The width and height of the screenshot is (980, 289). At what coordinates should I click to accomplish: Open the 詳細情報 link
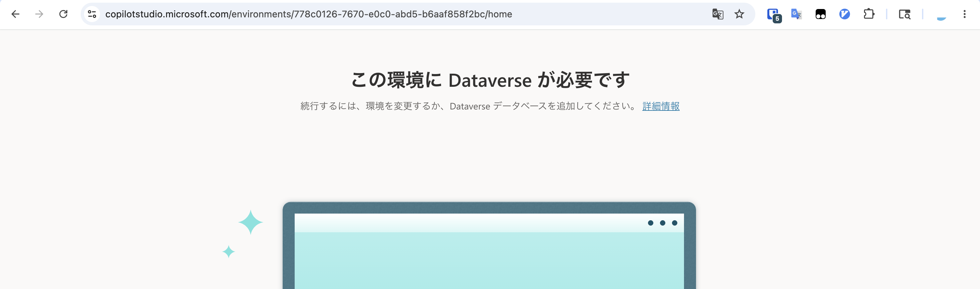(x=661, y=106)
